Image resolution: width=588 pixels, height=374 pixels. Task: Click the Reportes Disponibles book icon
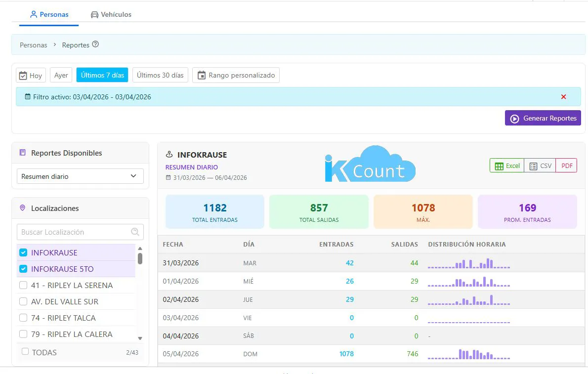(22, 153)
